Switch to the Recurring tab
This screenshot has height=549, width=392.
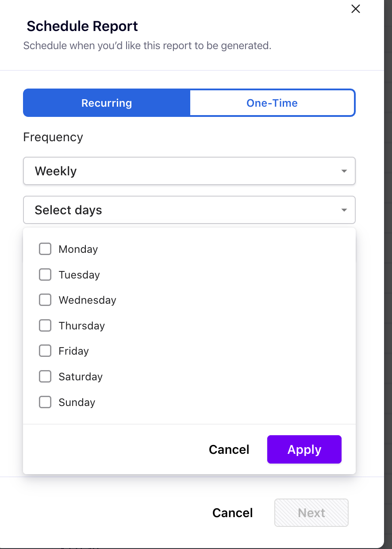(x=107, y=103)
